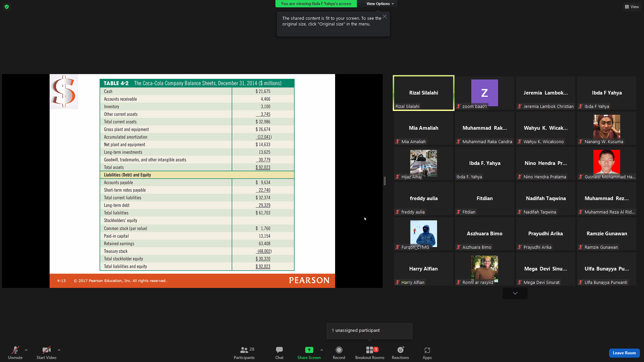Viewport: 644px width, 362px height.
Task: Click the 'Retained earnings' row label
Action: point(119,244)
